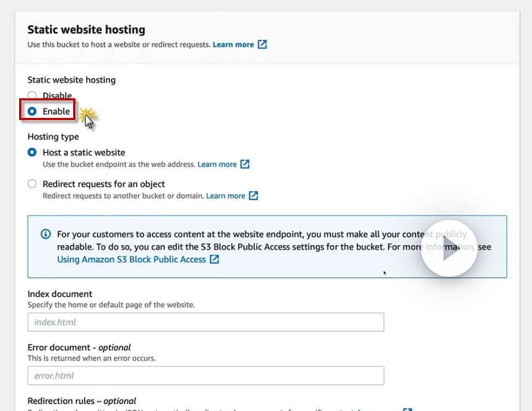The height and width of the screenshot is (411, 532).
Task: Select the Disable radio button
Action: coord(32,96)
